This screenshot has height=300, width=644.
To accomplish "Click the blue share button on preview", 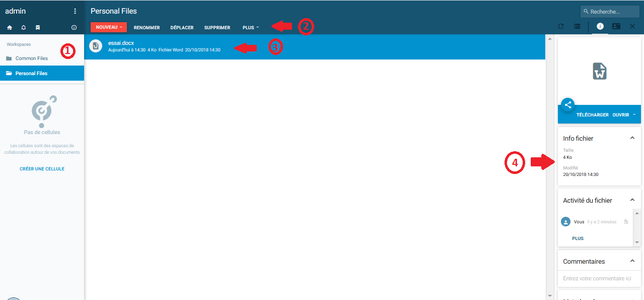I will (x=567, y=105).
